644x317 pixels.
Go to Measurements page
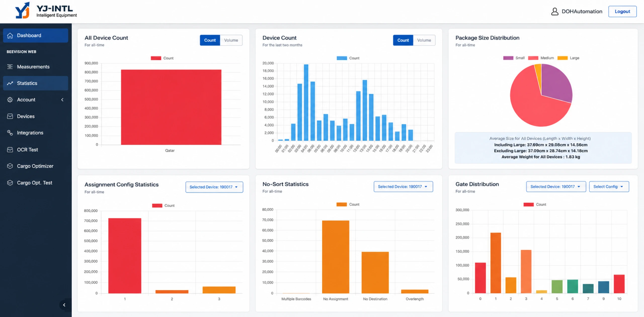[35, 67]
